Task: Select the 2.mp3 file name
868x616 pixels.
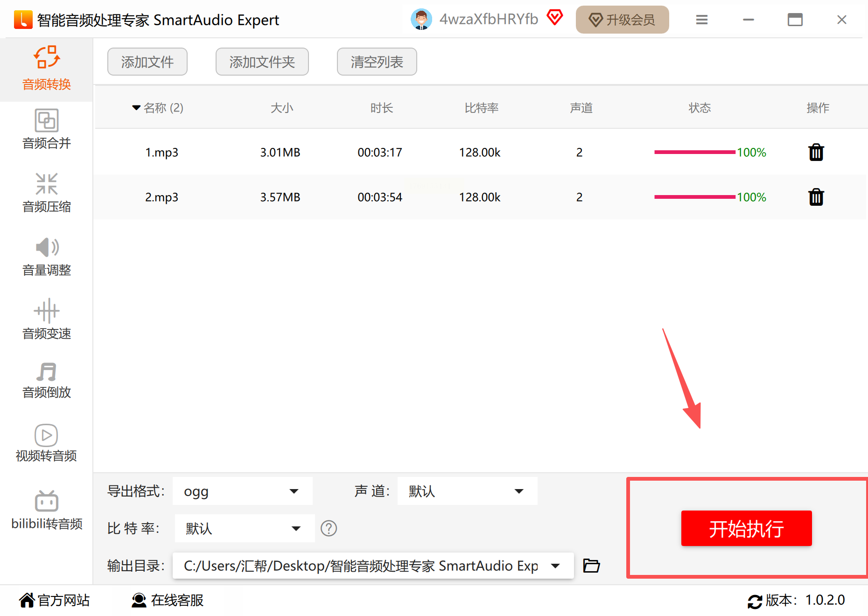Action: 161,197
